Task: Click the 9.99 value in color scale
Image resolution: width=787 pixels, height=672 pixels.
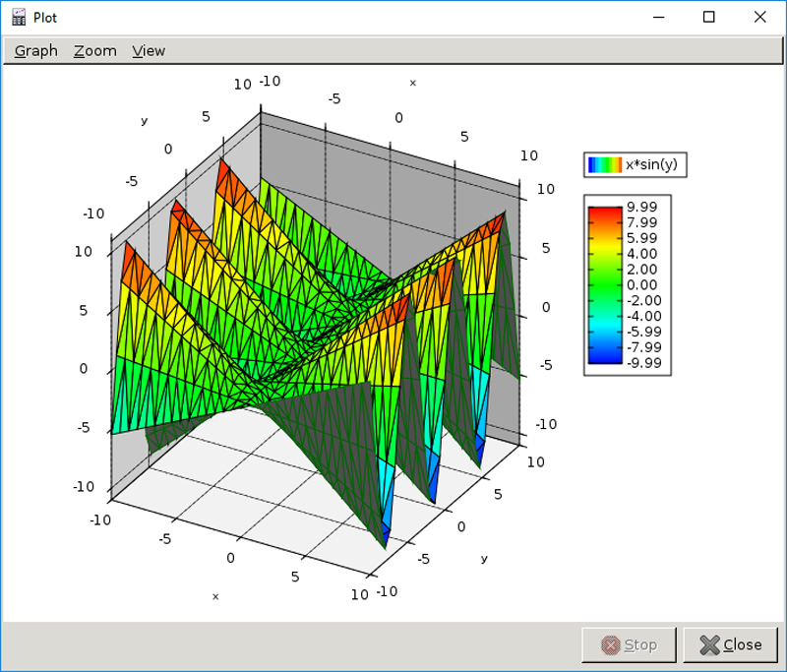Action: click(643, 207)
